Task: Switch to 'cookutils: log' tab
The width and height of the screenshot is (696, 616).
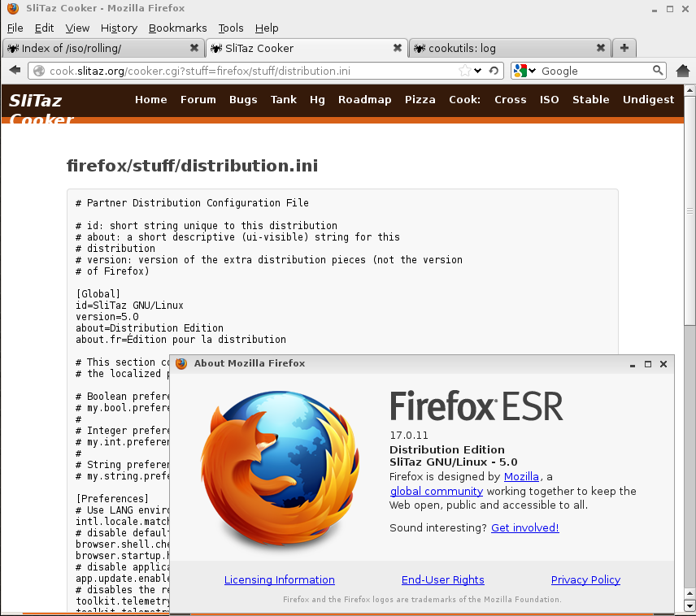Action: (x=510, y=48)
